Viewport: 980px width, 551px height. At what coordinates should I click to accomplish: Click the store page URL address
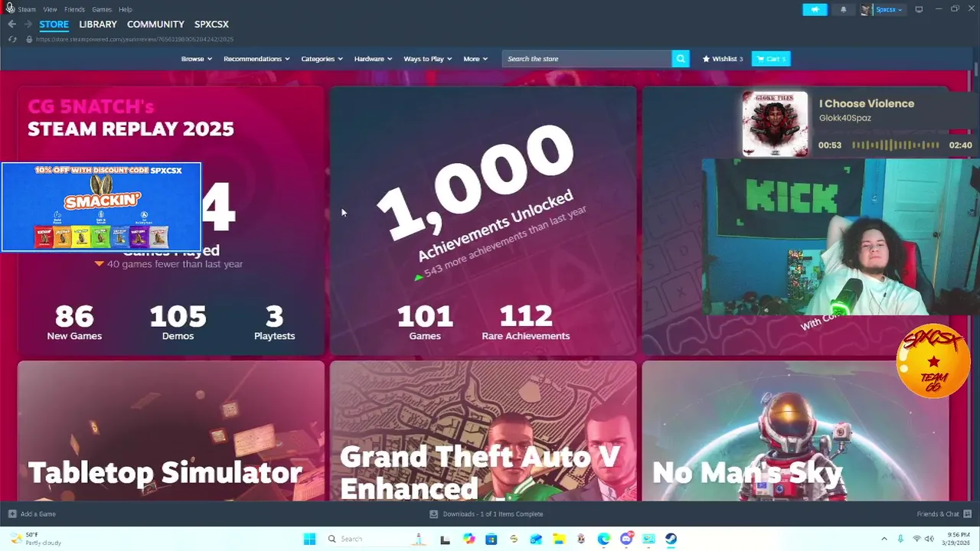click(x=135, y=39)
